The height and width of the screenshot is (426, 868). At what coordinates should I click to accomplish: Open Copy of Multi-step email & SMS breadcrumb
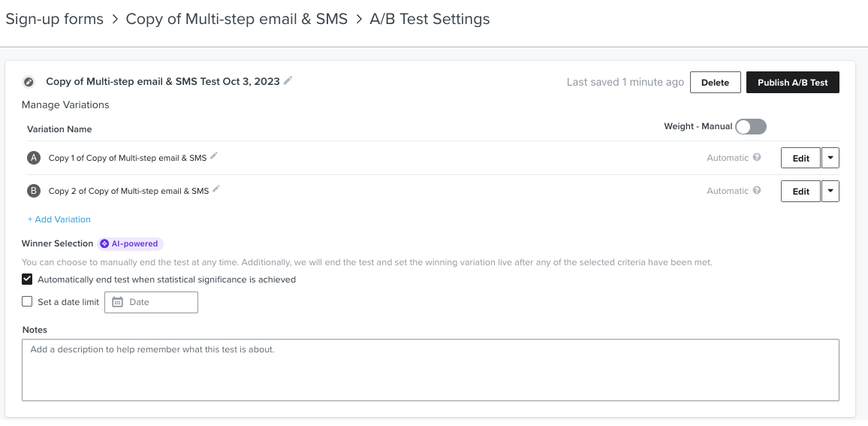pyautogui.click(x=237, y=20)
